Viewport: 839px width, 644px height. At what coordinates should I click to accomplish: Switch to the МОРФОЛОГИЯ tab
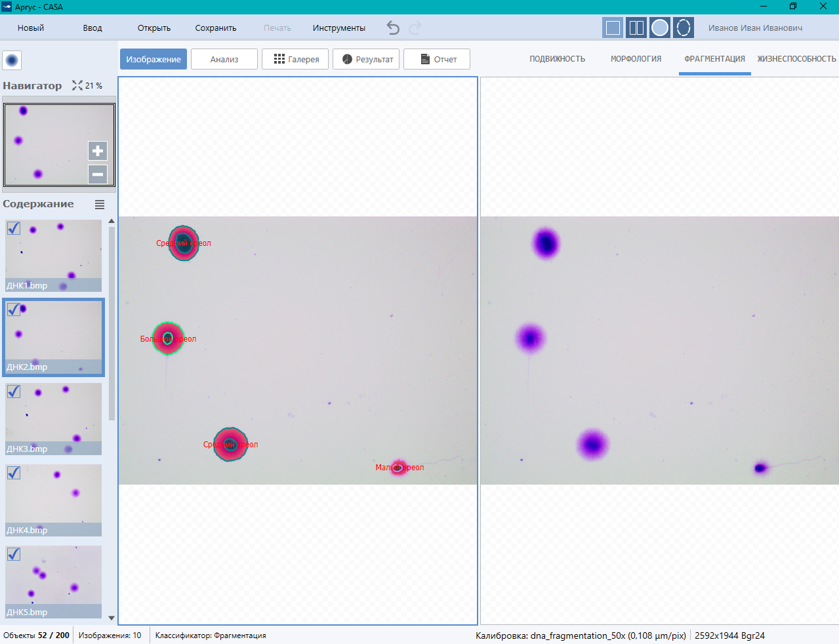tap(636, 59)
